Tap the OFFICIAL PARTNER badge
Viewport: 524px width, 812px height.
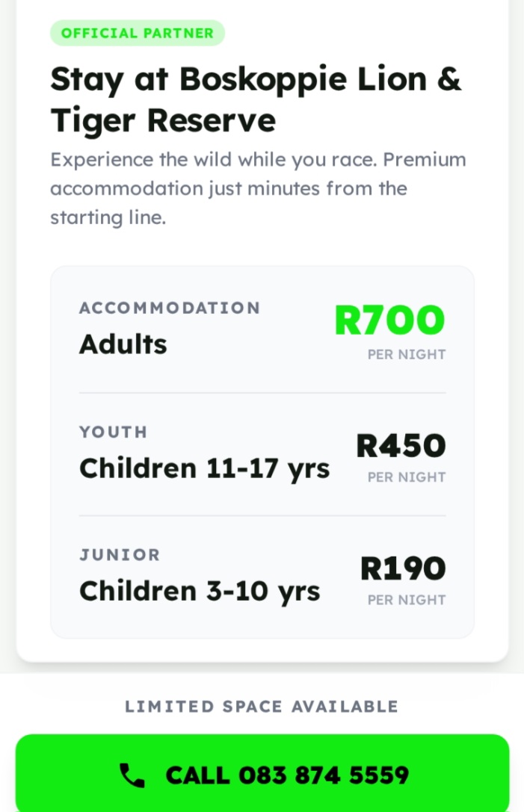pos(138,33)
